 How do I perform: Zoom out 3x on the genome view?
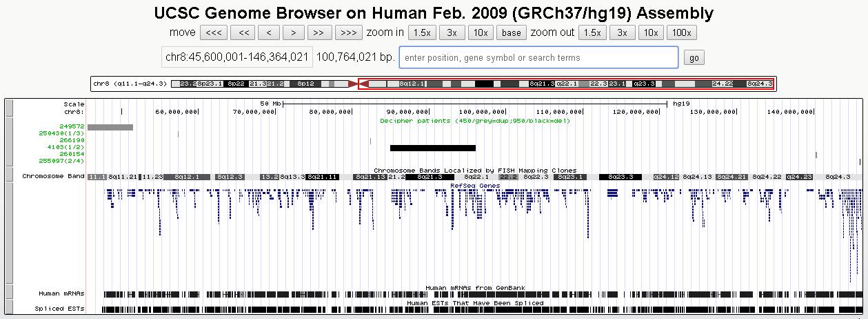pyautogui.click(x=622, y=32)
